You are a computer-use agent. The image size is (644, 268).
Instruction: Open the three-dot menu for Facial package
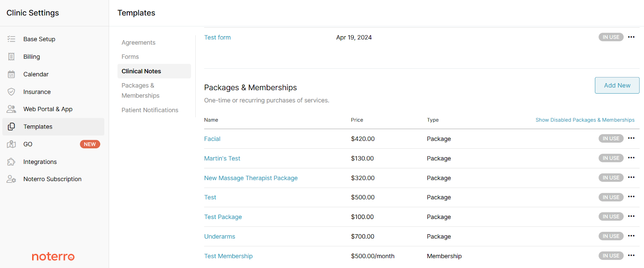[631, 138]
